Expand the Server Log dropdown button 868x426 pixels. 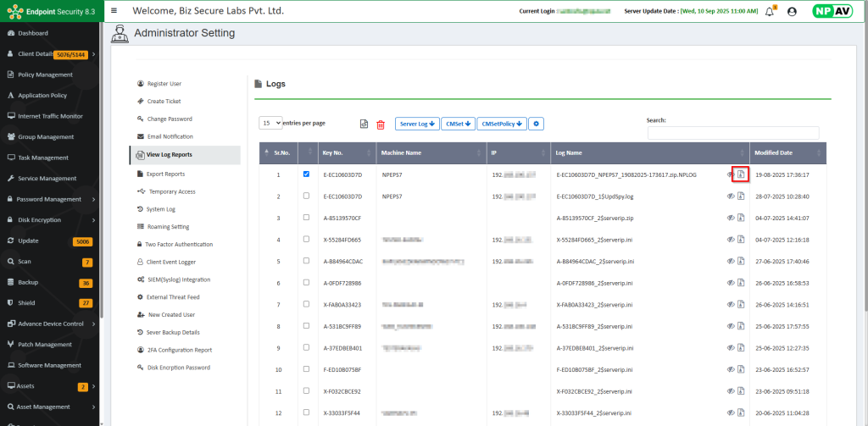[417, 124]
